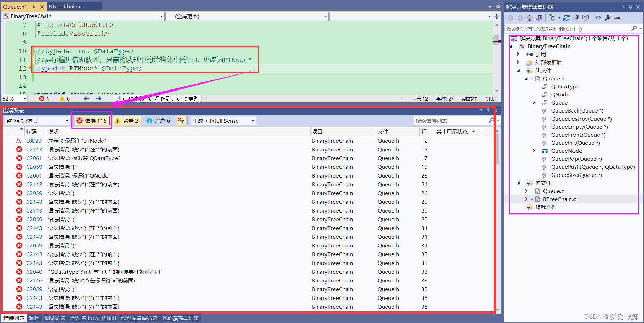Click the Home icon in Solution Explorer toolbar
Viewport: 644px width, 323px height.
[530, 18]
